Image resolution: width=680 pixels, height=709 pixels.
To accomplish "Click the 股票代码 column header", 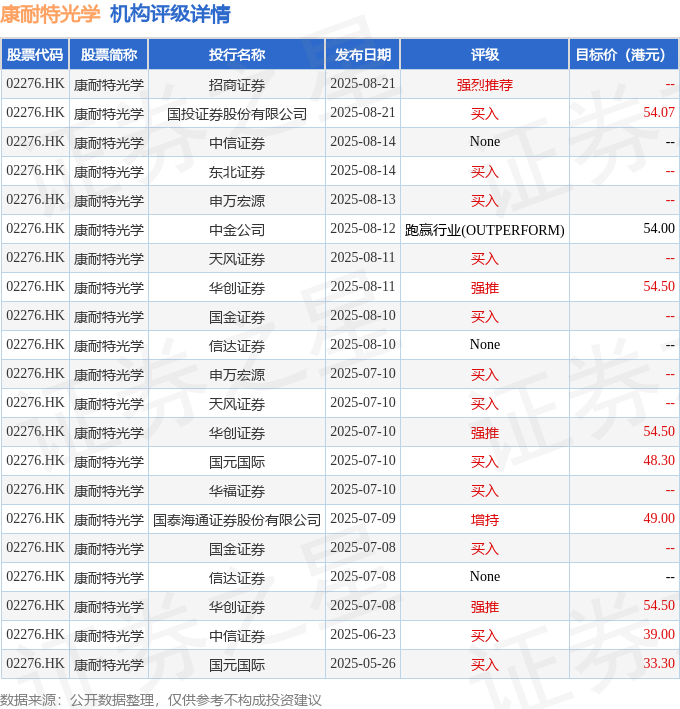I will pos(35,55).
